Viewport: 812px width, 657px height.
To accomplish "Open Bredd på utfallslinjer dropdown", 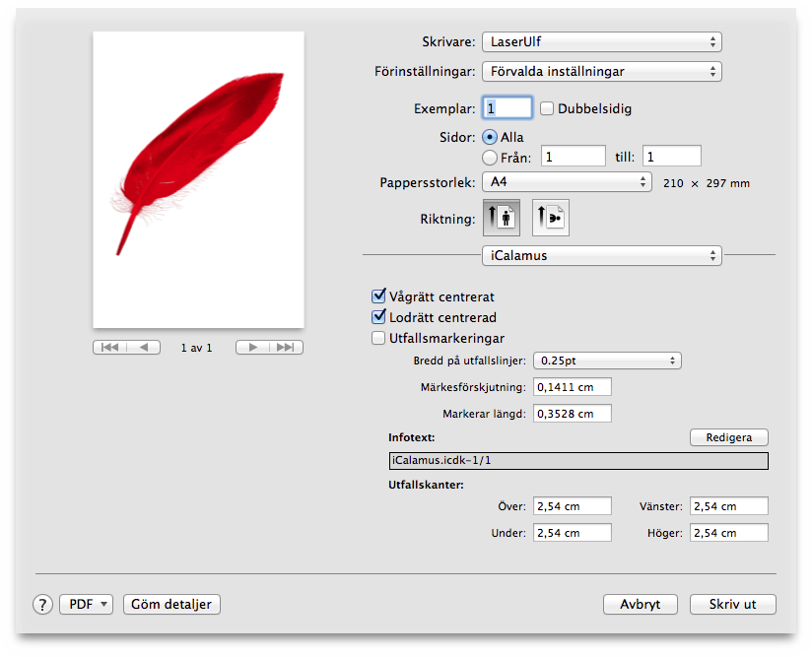I will point(607,361).
